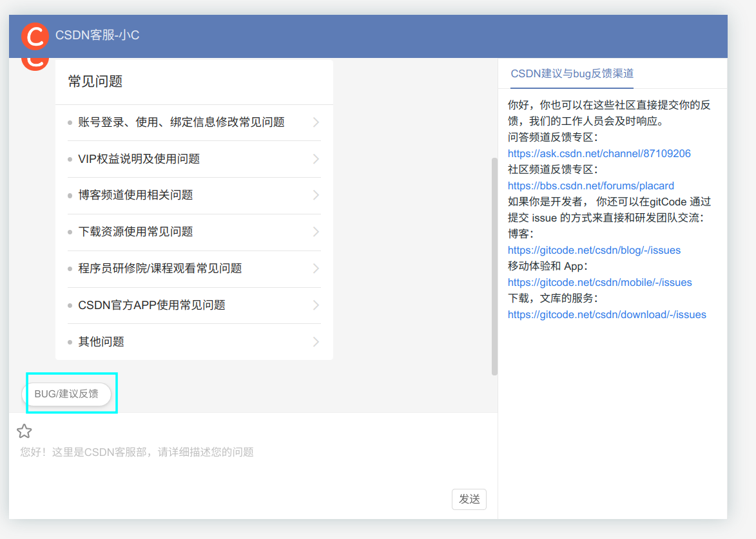Image resolution: width=756 pixels, height=539 pixels.
Task: Expand chevron beside VIP权益说明及使用问题
Action: point(316,159)
